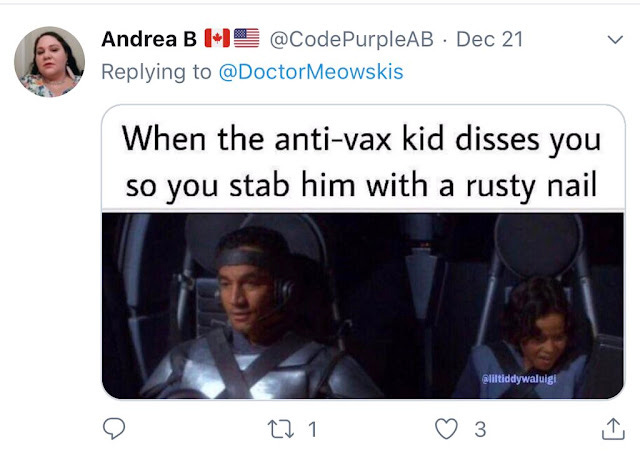This screenshot has height=462, width=640.
Task: Like the tweet with the heart icon
Action: click(x=446, y=429)
